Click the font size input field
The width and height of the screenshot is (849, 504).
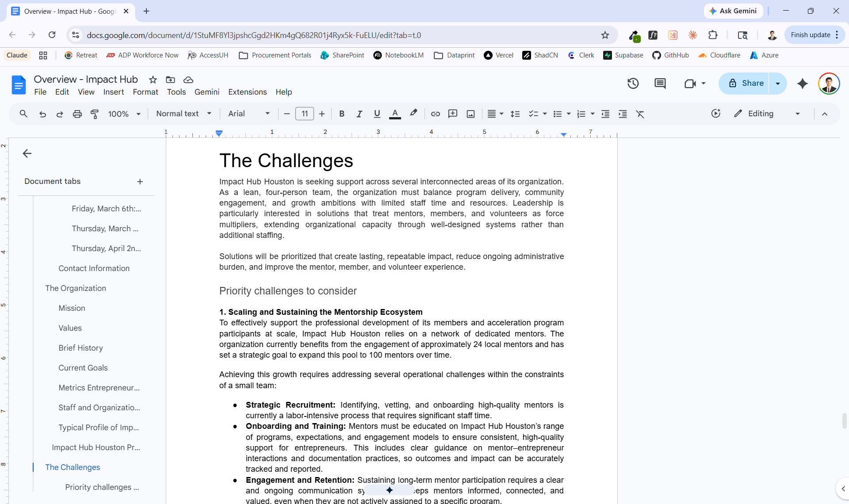(x=305, y=114)
